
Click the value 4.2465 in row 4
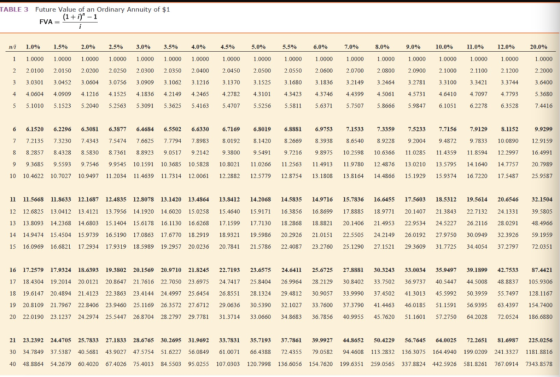[x=200, y=94]
